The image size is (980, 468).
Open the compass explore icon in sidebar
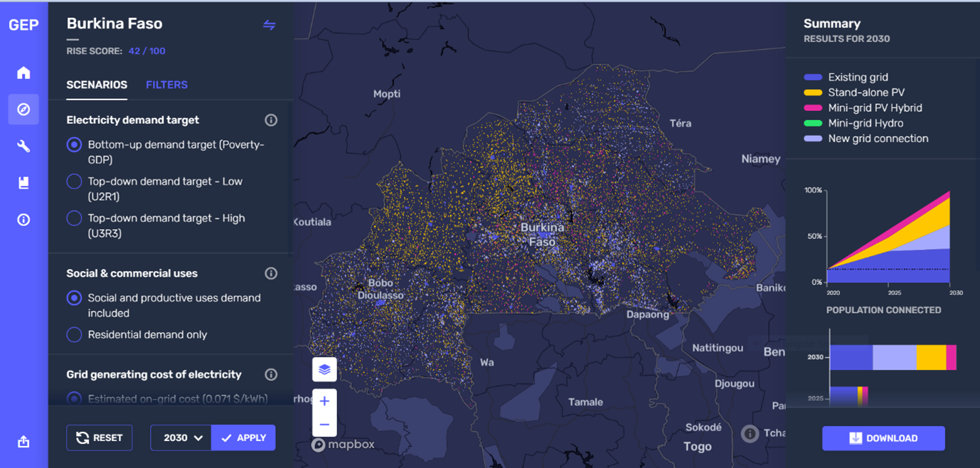click(23, 109)
